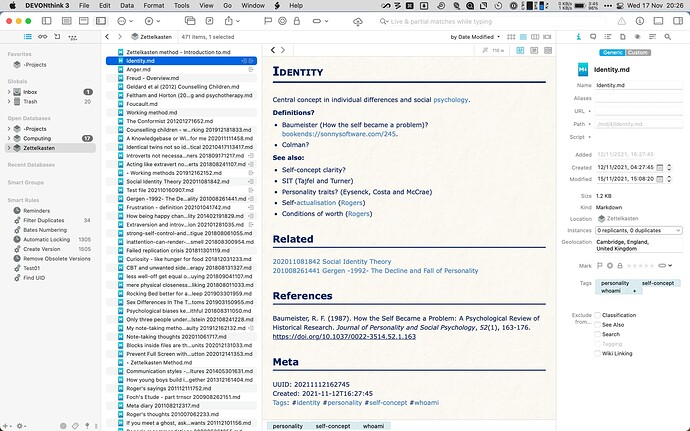
Task: Toggle Exclude from Classification checkbox
Action: 597,315
